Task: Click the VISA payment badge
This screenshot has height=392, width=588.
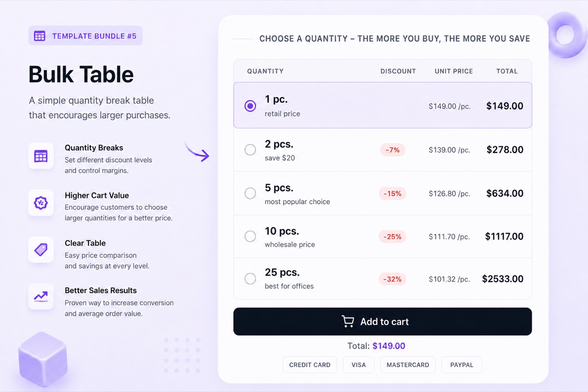Action: (x=359, y=365)
